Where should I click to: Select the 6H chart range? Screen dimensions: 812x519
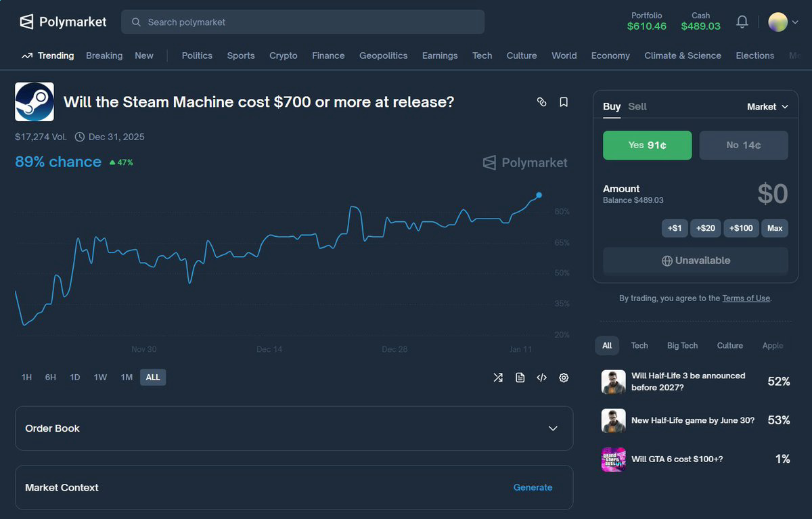pos(51,378)
